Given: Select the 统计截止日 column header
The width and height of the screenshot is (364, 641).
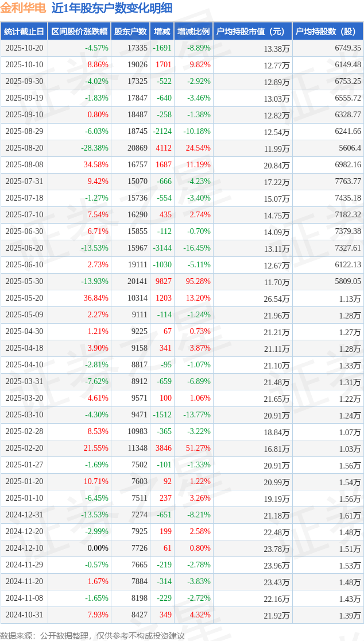Looking at the screenshot, I should [24, 32].
